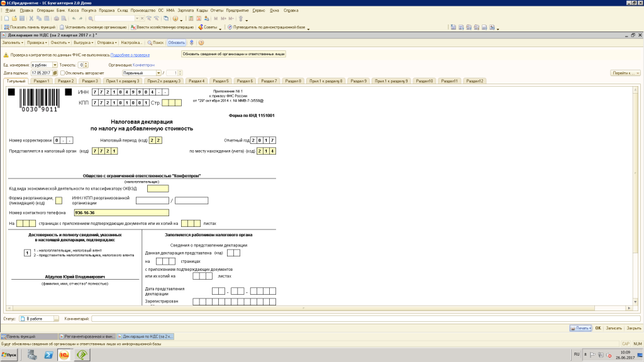644x362 pixels.
Task: Click the M+ memory add icon
Action: (223, 18)
